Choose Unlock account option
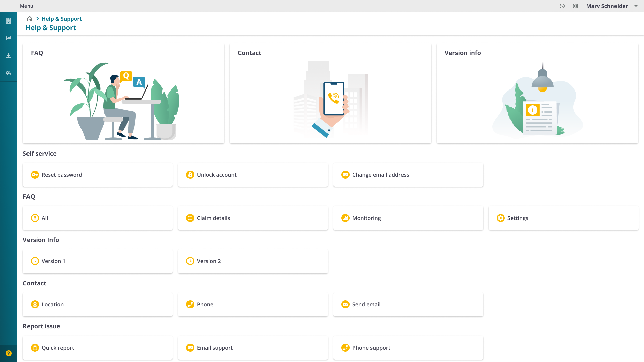Viewport: 644px width, 362px height. (253, 175)
